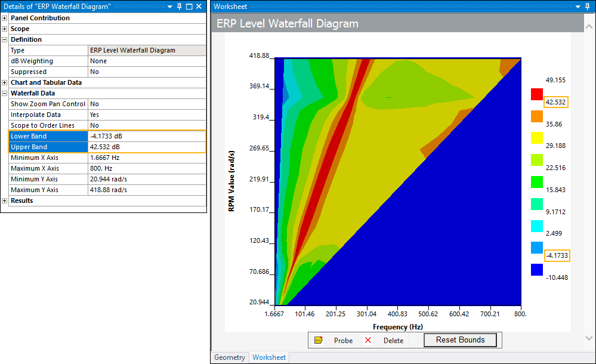Click legend value 35.86
Screen dimensions: 596x364
click(x=554, y=124)
